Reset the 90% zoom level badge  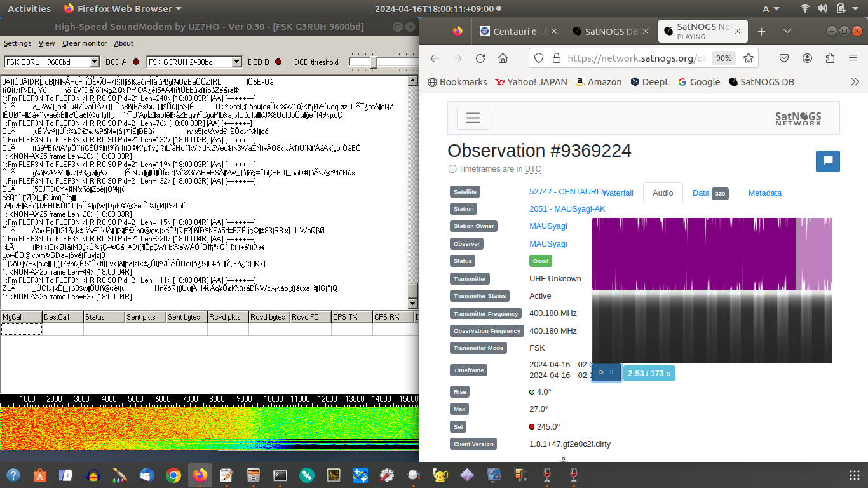pyautogui.click(x=723, y=58)
